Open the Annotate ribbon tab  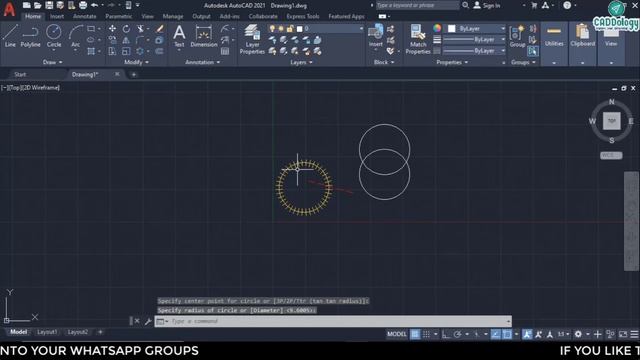click(84, 16)
